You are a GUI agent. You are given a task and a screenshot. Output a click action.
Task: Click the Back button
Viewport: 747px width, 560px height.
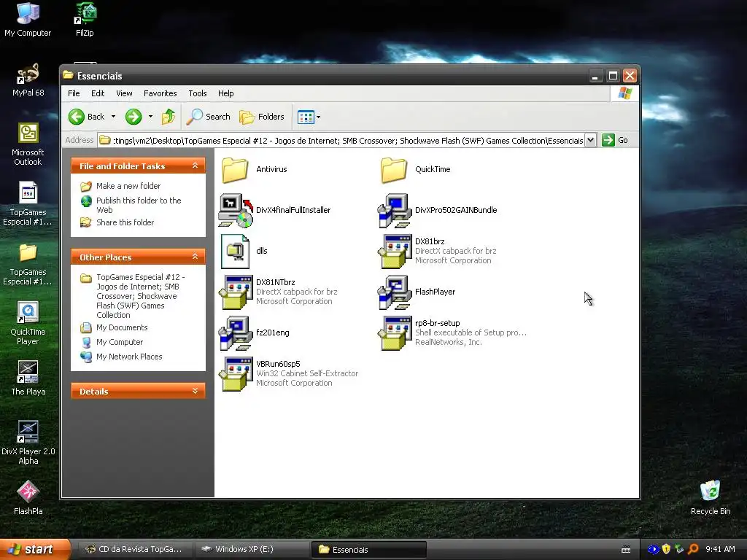tap(87, 117)
